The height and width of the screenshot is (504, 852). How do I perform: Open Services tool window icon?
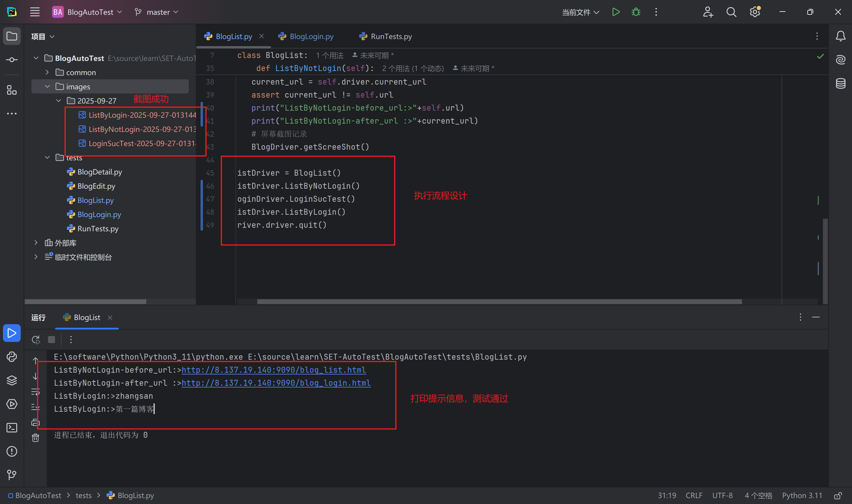coord(12,404)
